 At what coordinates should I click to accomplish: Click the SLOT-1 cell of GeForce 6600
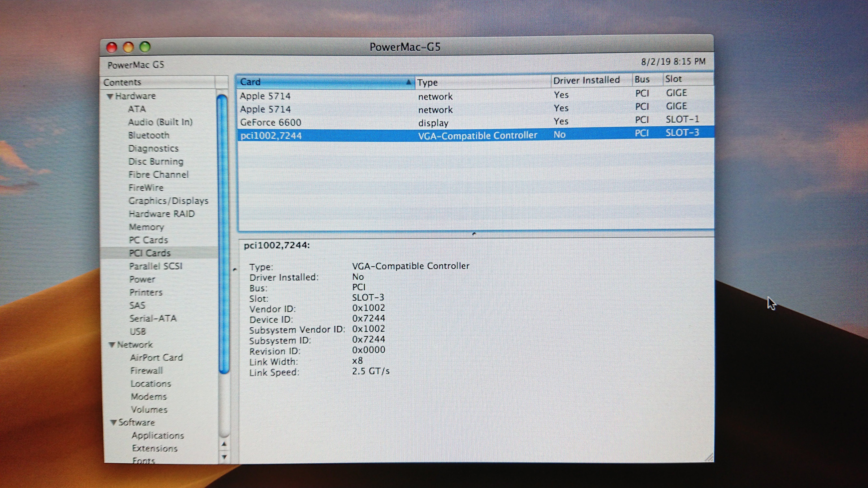(683, 119)
